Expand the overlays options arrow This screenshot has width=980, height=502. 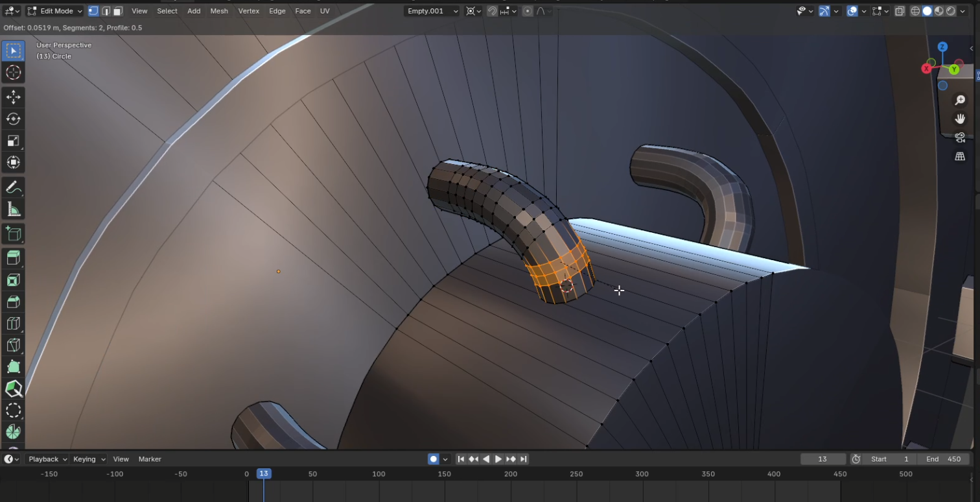(865, 11)
